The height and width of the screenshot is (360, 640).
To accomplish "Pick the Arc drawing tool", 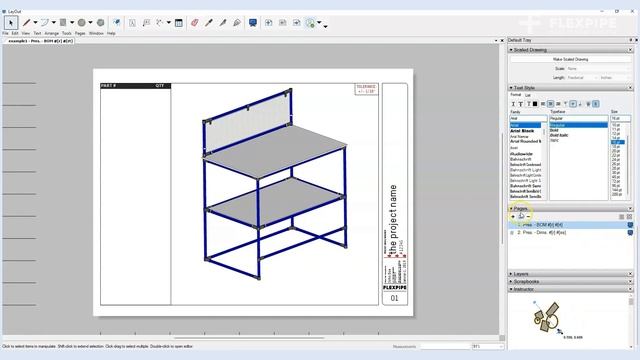I will tap(45, 23).
